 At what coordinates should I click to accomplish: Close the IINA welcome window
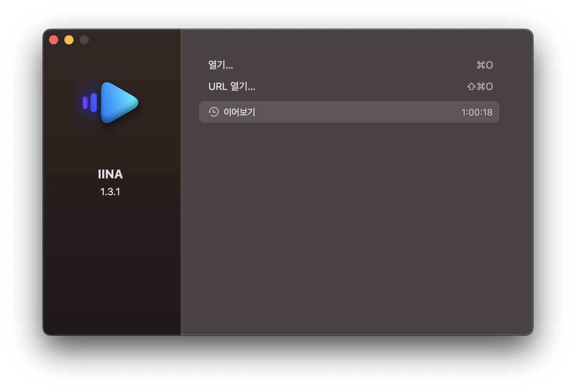(54, 40)
